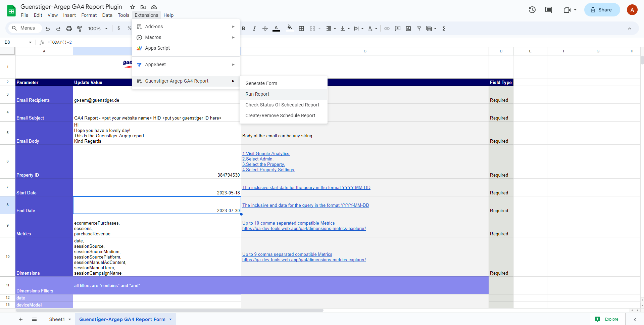
Task: Select Check Status Of Scheduled Report
Action: [x=283, y=105]
